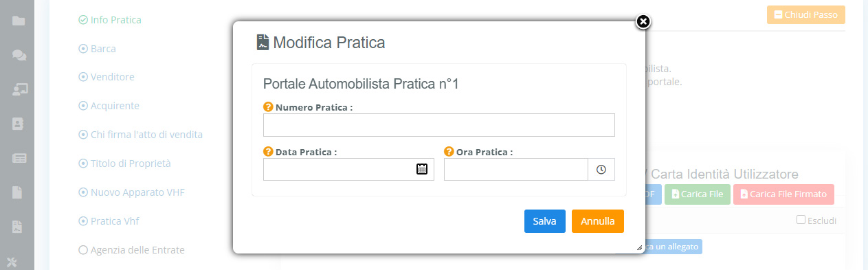This screenshot has width=868, height=270.
Task: Open Titolo di Proprietà step
Action: [124, 164]
